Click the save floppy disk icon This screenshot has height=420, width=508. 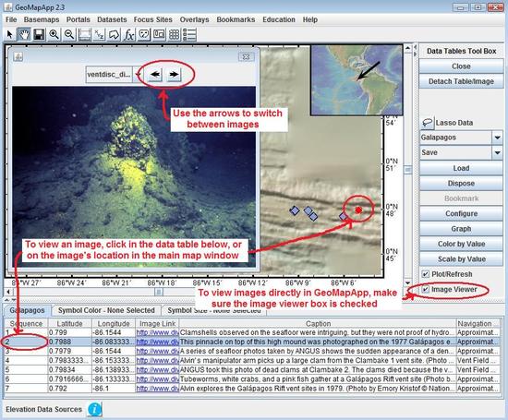pyautogui.click(x=39, y=34)
